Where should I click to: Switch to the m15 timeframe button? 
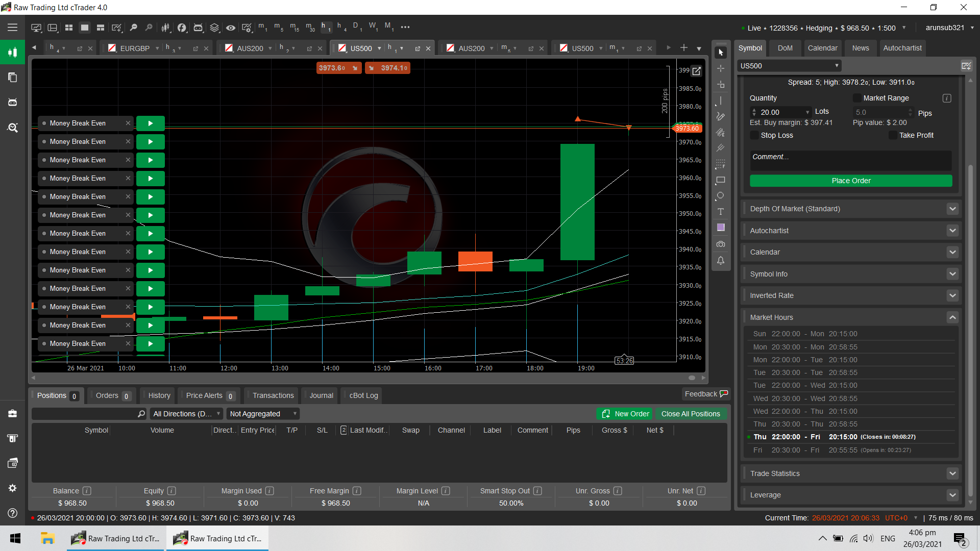pyautogui.click(x=295, y=27)
